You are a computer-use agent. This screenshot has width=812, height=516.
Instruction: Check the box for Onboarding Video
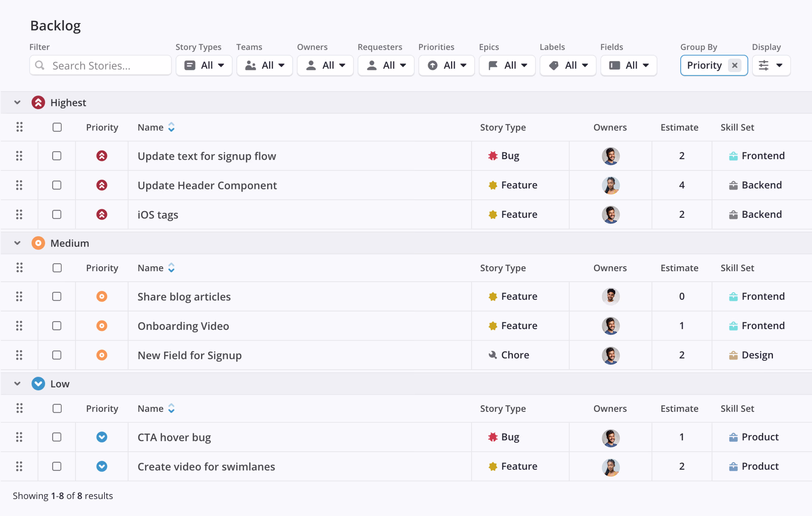point(57,326)
